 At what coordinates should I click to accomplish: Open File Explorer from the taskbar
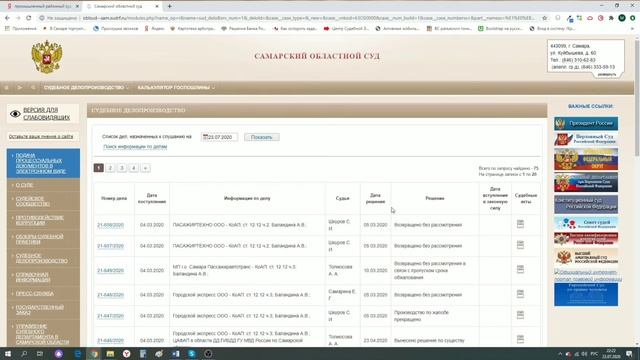pos(110,353)
